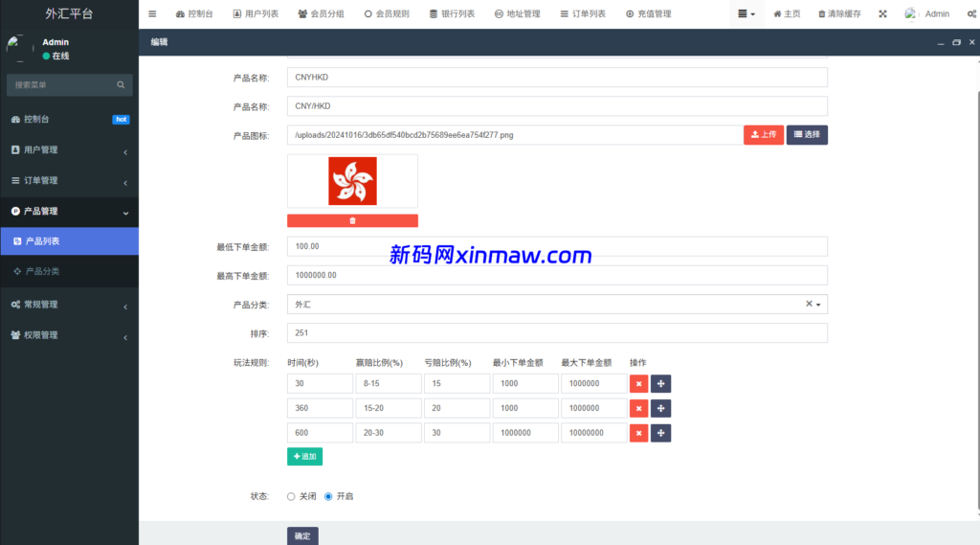
Task: Open the 产品分类 dropdown showing 外汇
Action: click(x=557, y=304)
